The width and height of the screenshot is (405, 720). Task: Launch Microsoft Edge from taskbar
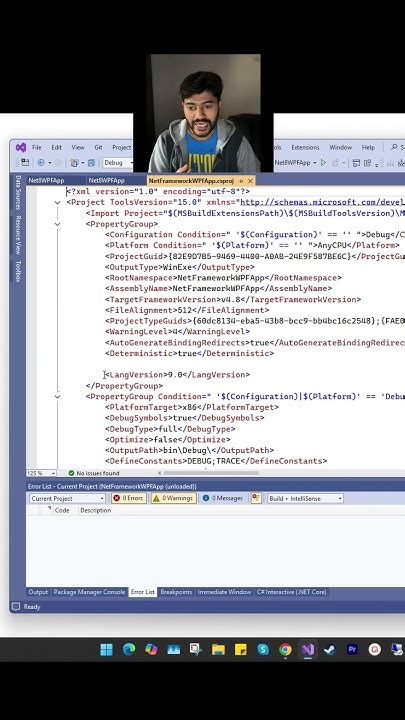click(129, 649)
